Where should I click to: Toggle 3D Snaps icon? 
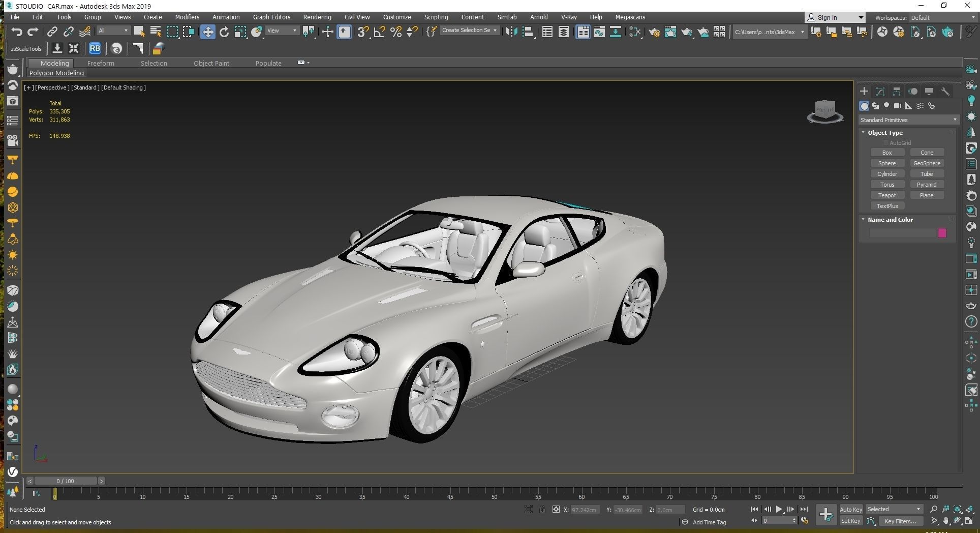tap(362, 32)
